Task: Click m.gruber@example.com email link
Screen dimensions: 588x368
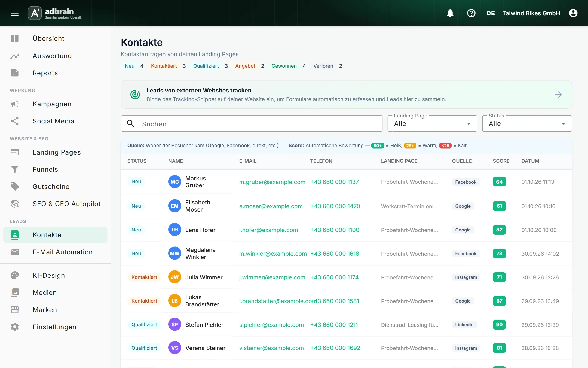Action: pos(272,182)
